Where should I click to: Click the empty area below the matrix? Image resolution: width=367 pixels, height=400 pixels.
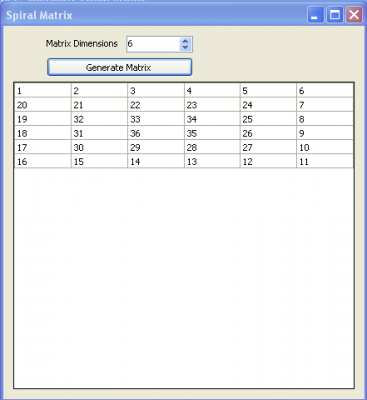(x=184, y=278)
